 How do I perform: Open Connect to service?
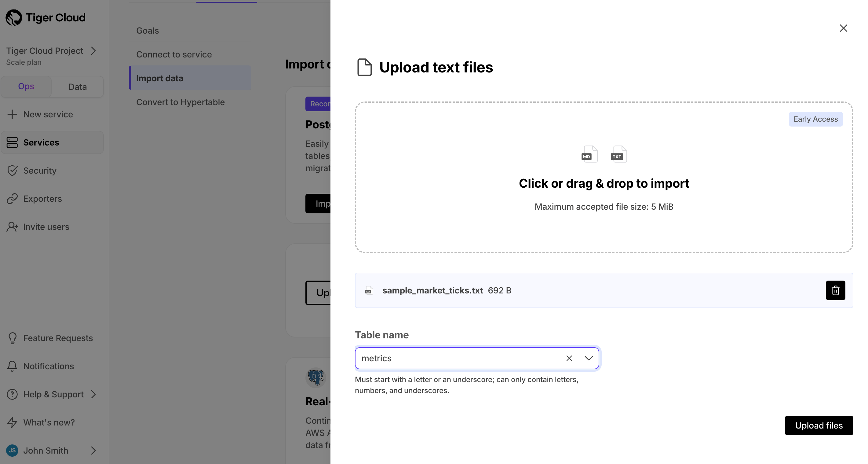(x=174, y=54)
